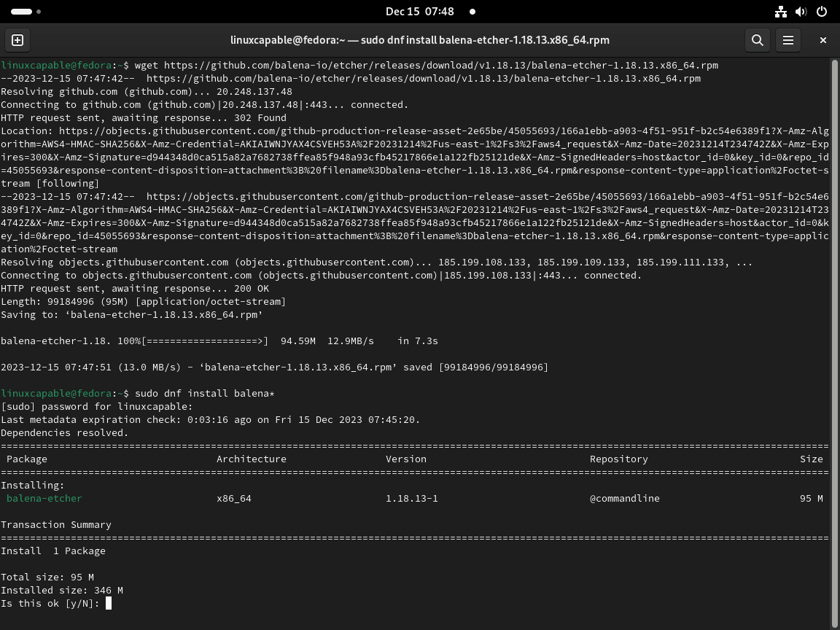840x630 pixels.
Task: Click the 'Package' column header
Action: [x=27, y=459]
